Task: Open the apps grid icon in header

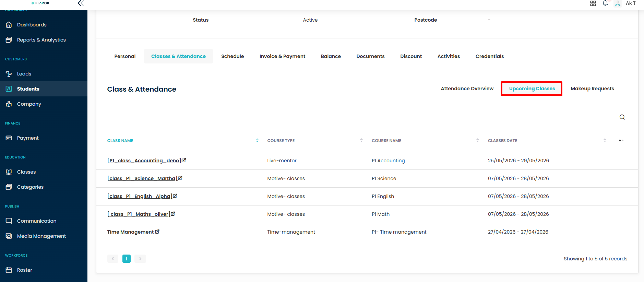Action: point(593,3)
